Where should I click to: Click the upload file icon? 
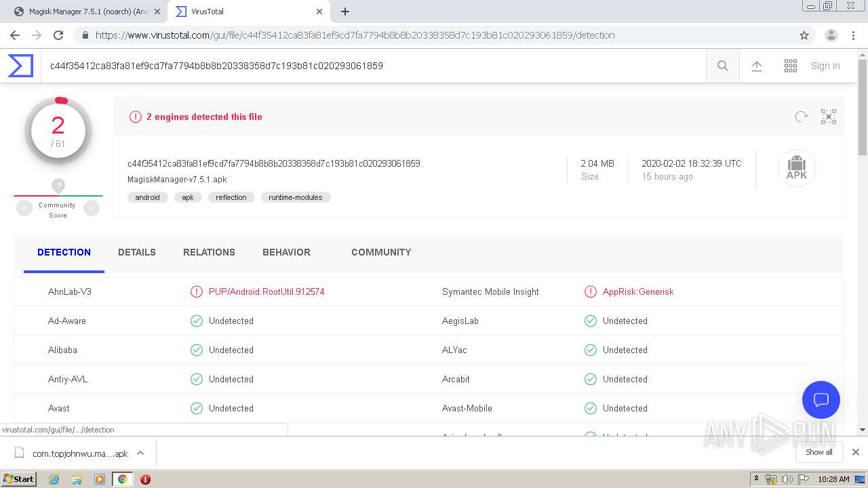coord(757,66)
